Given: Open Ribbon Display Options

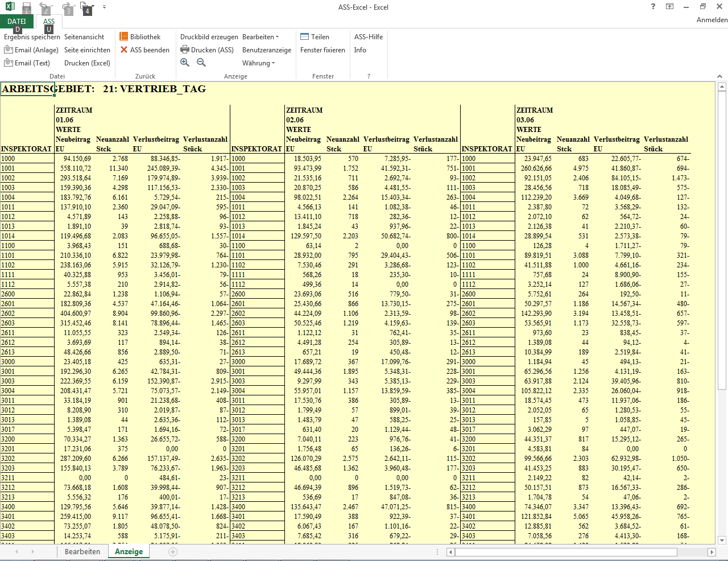Looking at the screenshot, I should click(670, 7).
